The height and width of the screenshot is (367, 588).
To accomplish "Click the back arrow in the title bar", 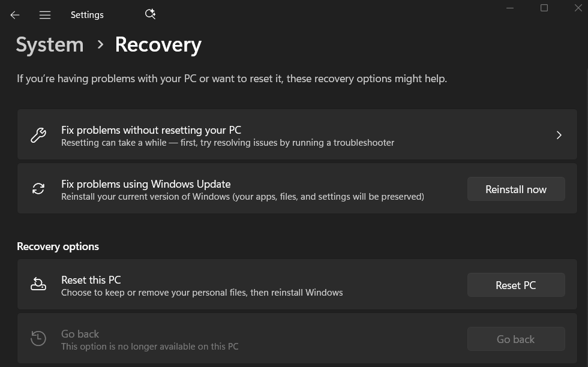I will (15, 15).
